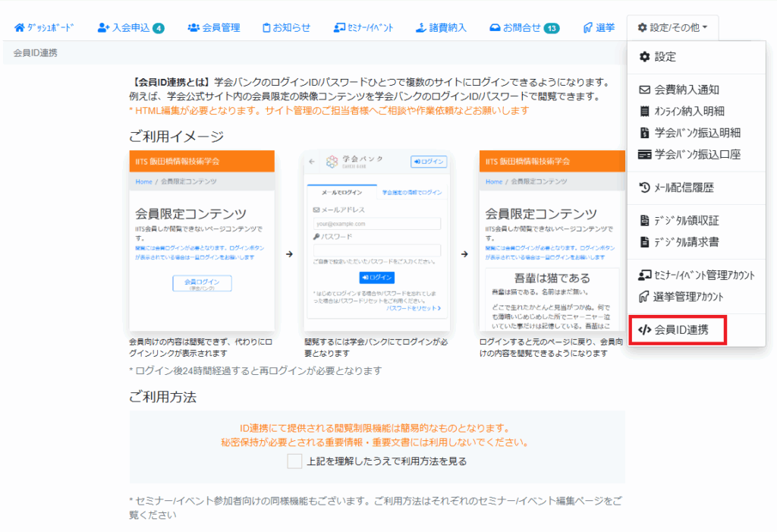Image resolution: width=777 pixels, height=532 pixels.
Task: Click the 諸費納入 payment hand icon
Action: [x=420, y=28]
